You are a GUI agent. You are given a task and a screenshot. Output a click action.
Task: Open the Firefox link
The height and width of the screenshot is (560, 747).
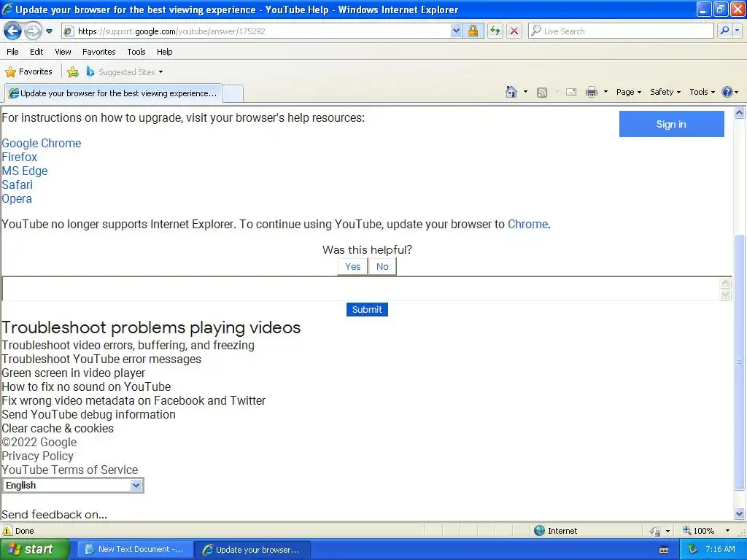(20, 157)
